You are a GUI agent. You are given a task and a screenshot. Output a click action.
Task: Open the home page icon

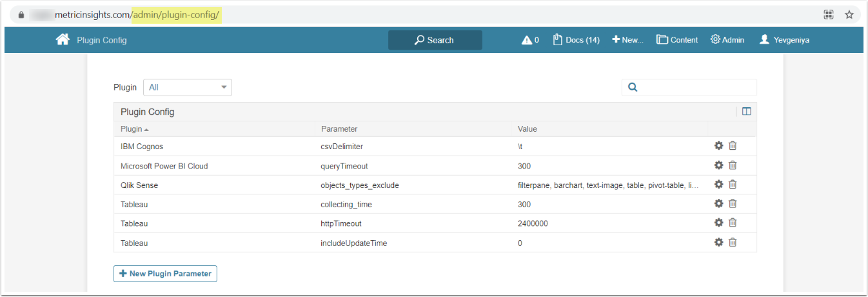[x=63, y=40]
